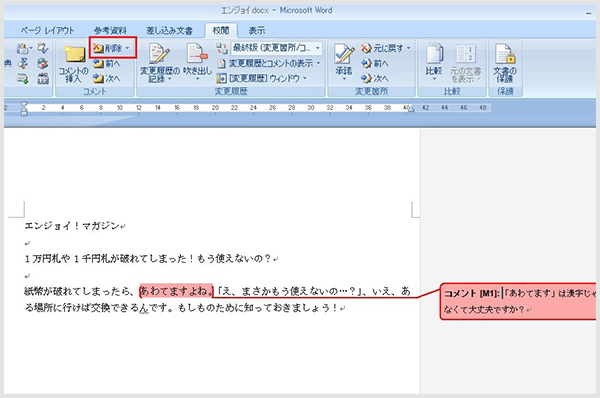Image resolution: width=600 pixels, height=398 pixels.
Task: Open the 最終版 (変更箇所/コ... combo box
Action: coord(276,48)
